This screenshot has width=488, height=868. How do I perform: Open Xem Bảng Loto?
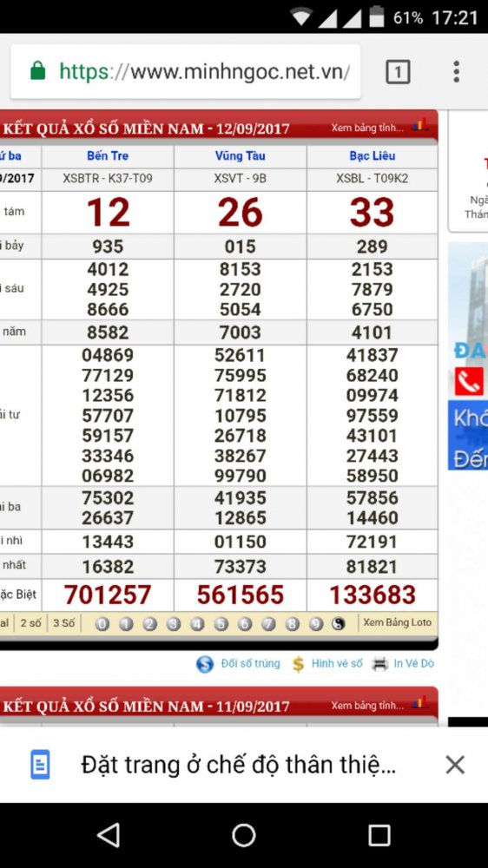(x=397, y=622)
